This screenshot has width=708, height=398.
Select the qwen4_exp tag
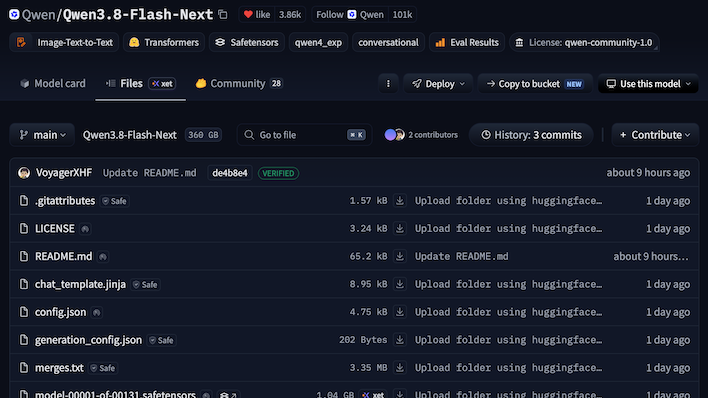[x=318, y=42]
